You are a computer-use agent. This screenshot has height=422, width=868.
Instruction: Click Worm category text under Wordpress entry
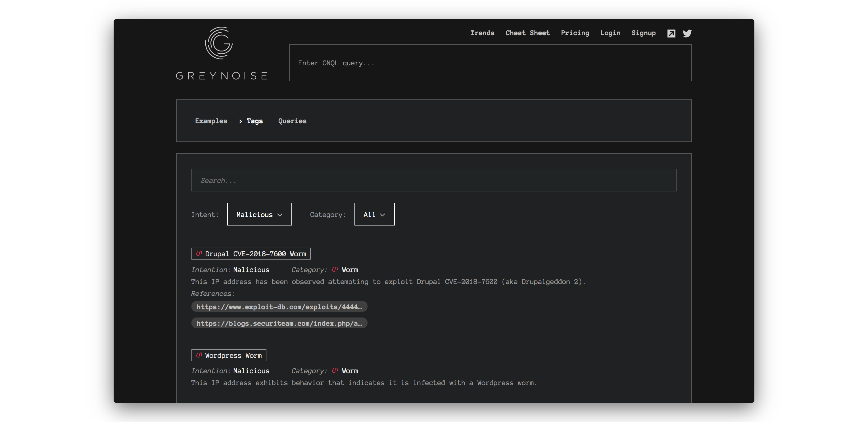tap(350, 371)
